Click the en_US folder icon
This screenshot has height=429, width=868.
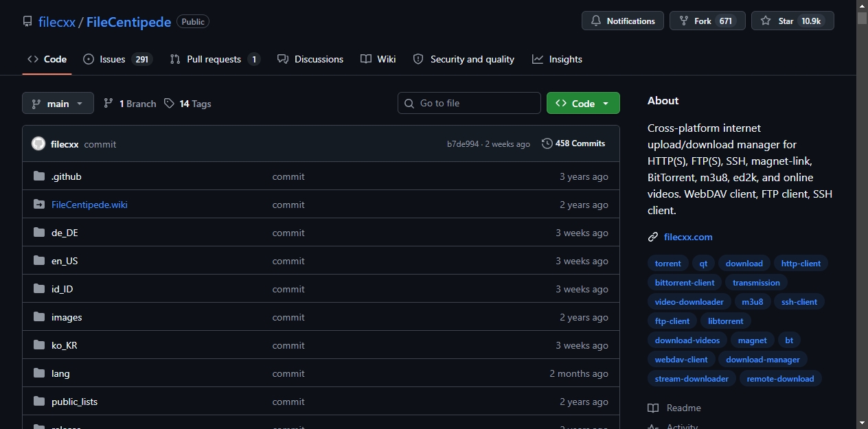38,261
